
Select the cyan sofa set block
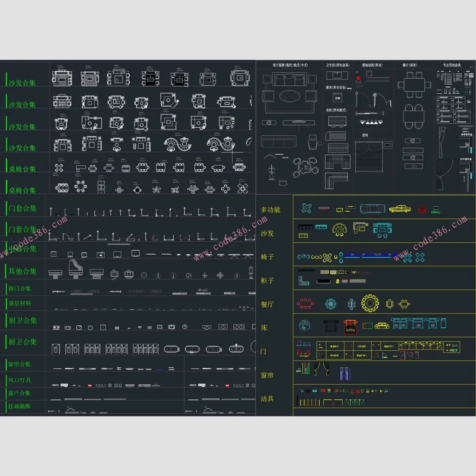coord(382,230)
